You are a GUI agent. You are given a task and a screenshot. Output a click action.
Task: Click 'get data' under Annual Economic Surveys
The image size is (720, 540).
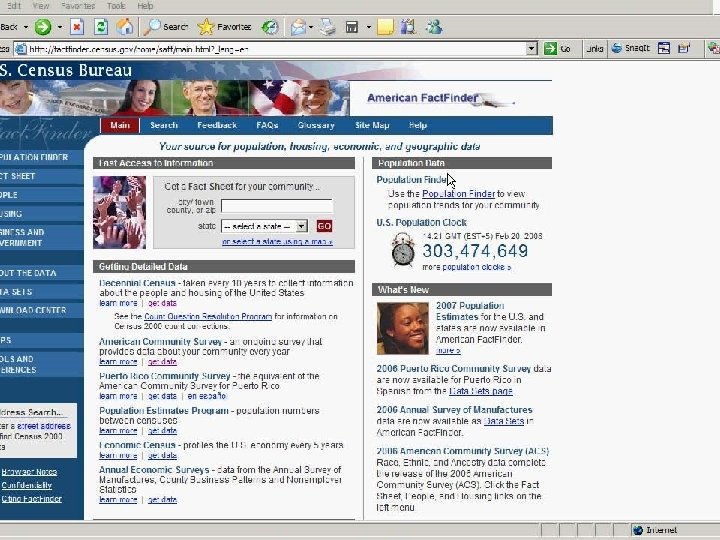162,500
